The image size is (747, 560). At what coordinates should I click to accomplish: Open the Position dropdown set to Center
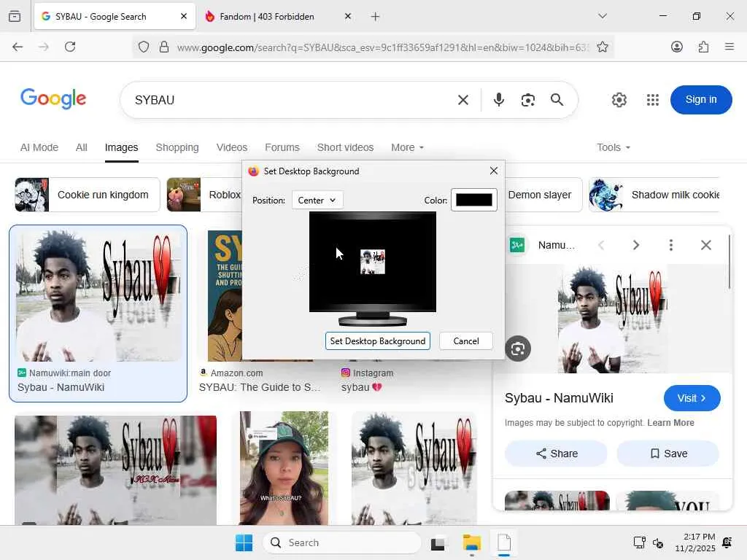coord(317,201)
